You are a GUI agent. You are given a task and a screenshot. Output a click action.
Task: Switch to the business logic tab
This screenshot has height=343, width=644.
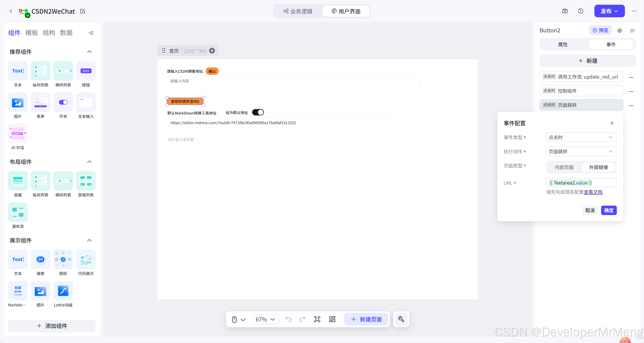(x=298, y=11)
